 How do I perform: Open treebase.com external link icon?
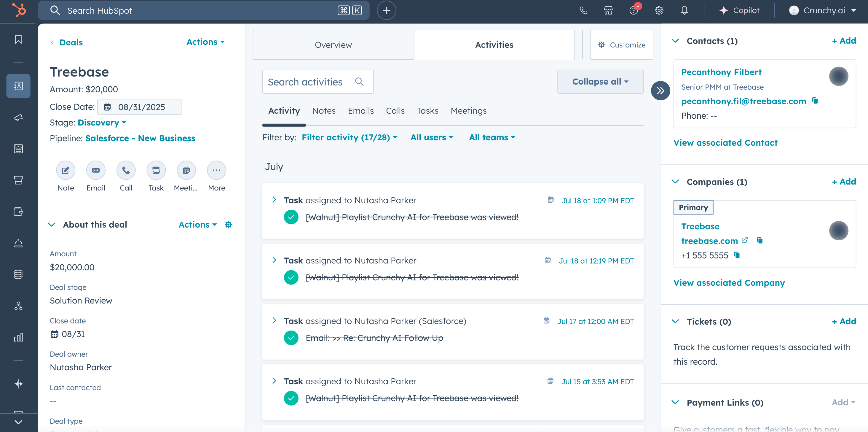745,240
